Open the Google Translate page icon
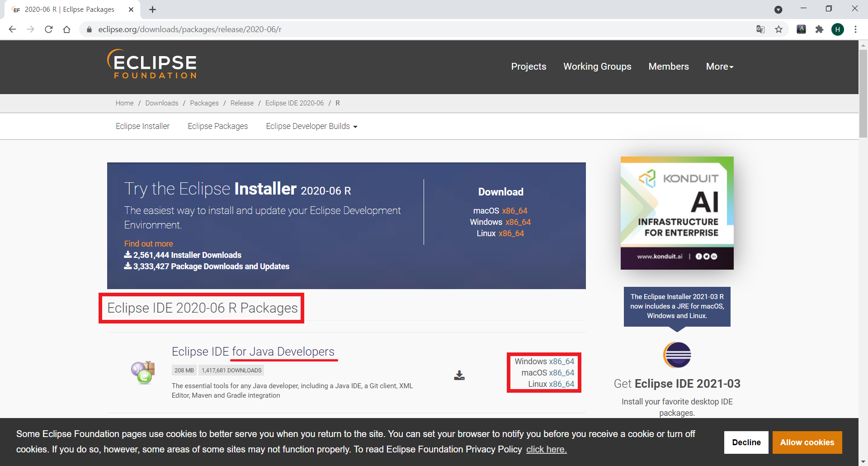 (760, 29)
